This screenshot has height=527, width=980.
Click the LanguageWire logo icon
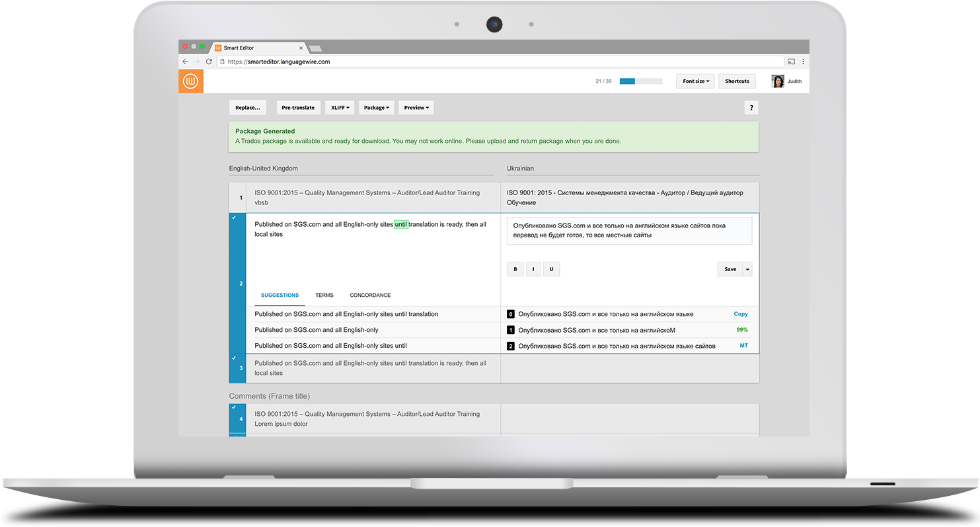190,81
